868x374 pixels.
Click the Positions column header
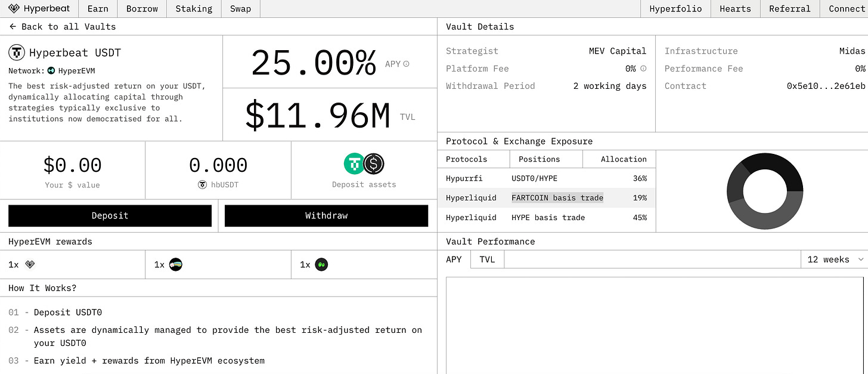point(540,159)
